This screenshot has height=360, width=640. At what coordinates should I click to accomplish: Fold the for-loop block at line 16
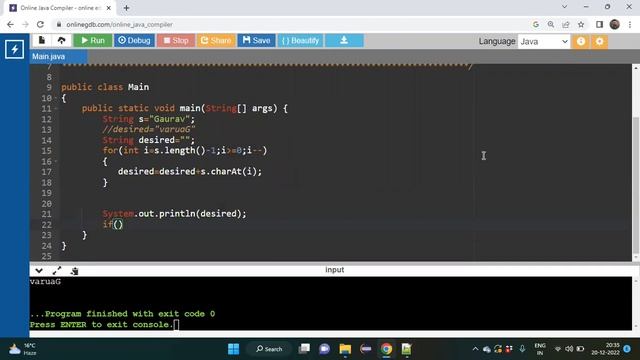pyautogui.click(x=56, y=162)
